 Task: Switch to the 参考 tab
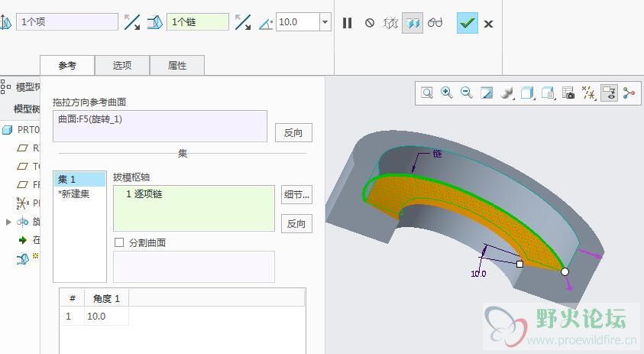pyautogui.click(x=67, y=66)
